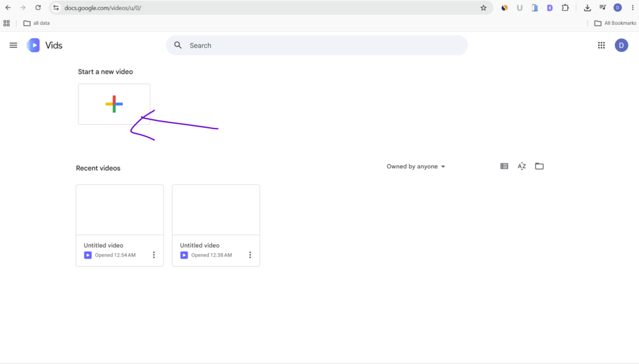Open the Untitled video from 12:54 AM
The image size is (639, 364).
tap(119, 226)
